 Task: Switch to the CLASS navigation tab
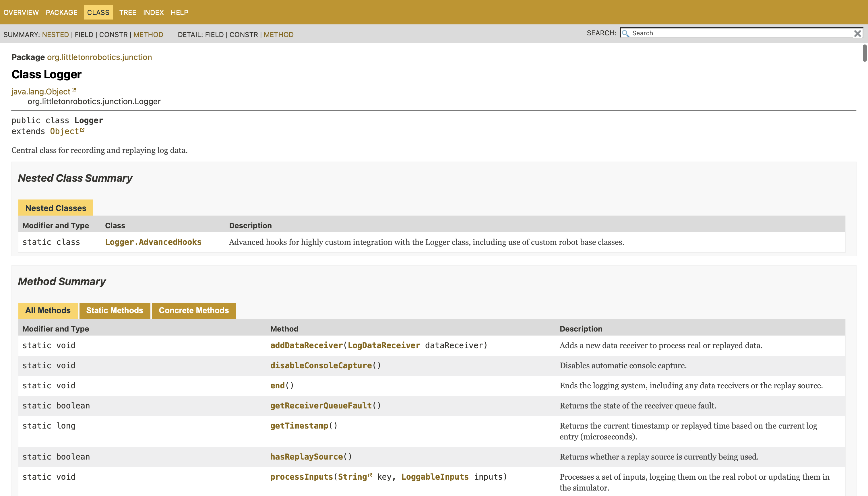[98, 12]
